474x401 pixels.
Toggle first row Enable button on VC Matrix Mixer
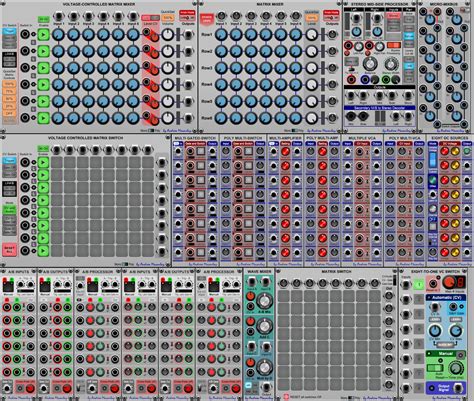pos(43,34)
